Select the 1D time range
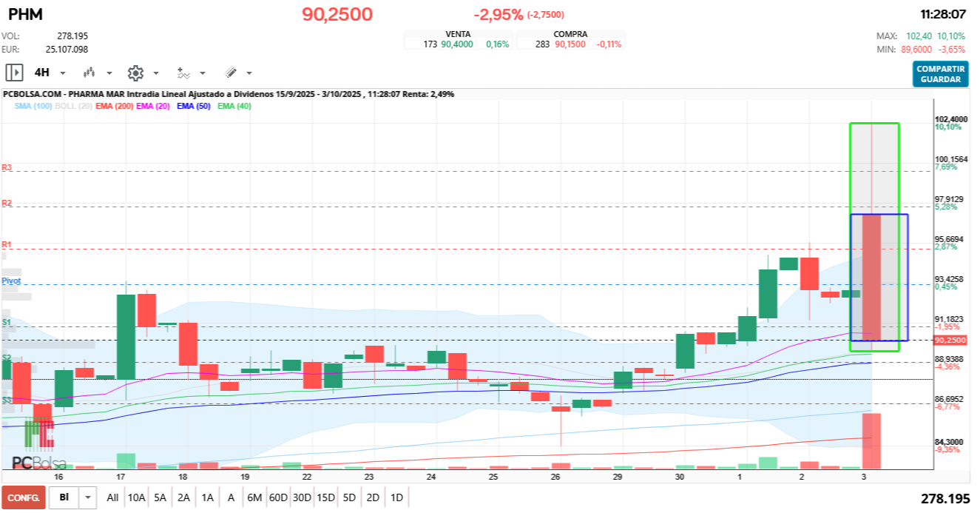980x513 pixels. click(396, 497)
